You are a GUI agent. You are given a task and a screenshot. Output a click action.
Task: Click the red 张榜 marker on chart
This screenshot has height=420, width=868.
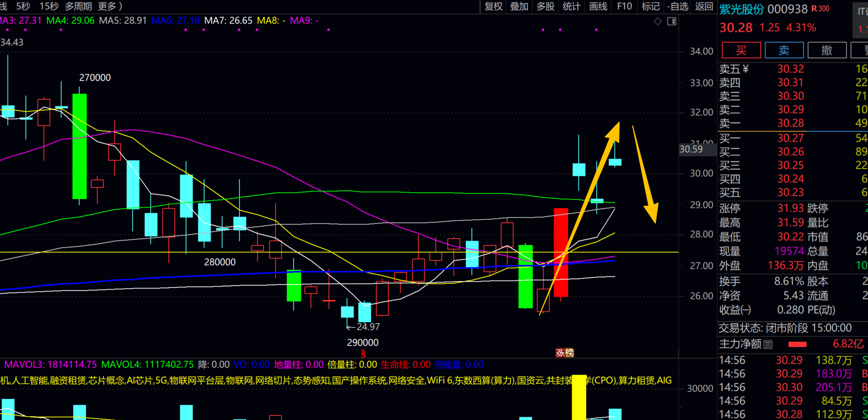565,353
